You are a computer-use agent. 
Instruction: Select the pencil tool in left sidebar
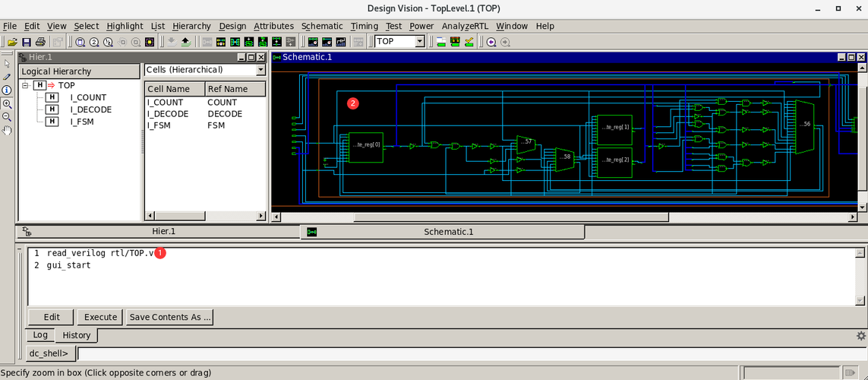pyautogui.click(x=7, y=77)
